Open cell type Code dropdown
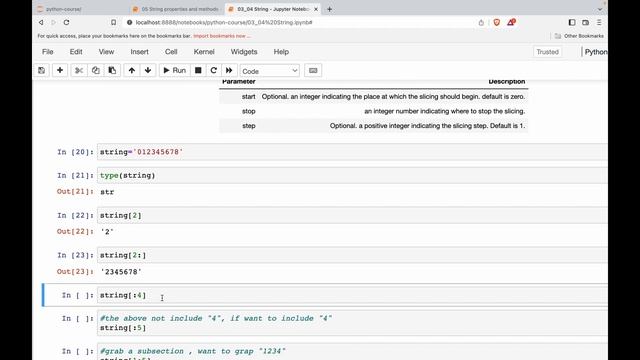Image resolution: width=640 pixels, height=360 pixels. 270,71
